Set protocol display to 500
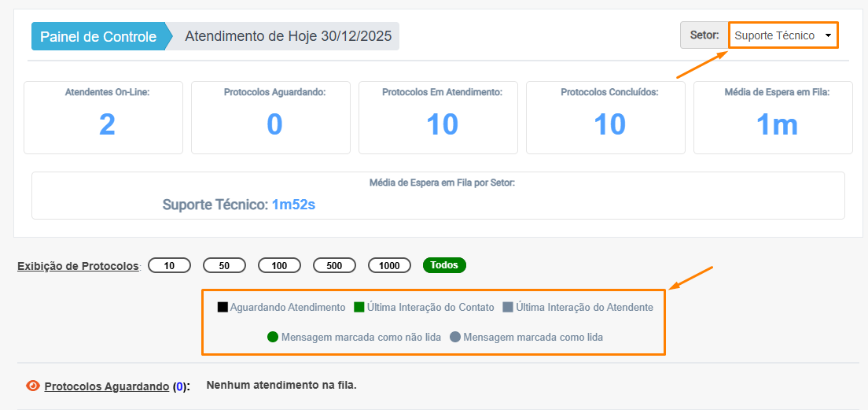868x410 pixels. [334, 265]
